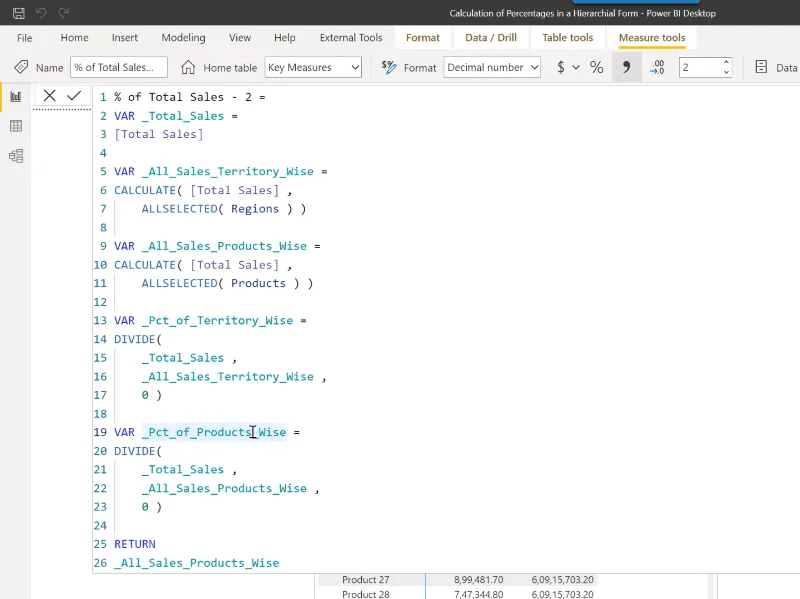This screenshot has width=800, height=599.
Task: Decrease decimal places with down arrow
Action: [726, 72]
